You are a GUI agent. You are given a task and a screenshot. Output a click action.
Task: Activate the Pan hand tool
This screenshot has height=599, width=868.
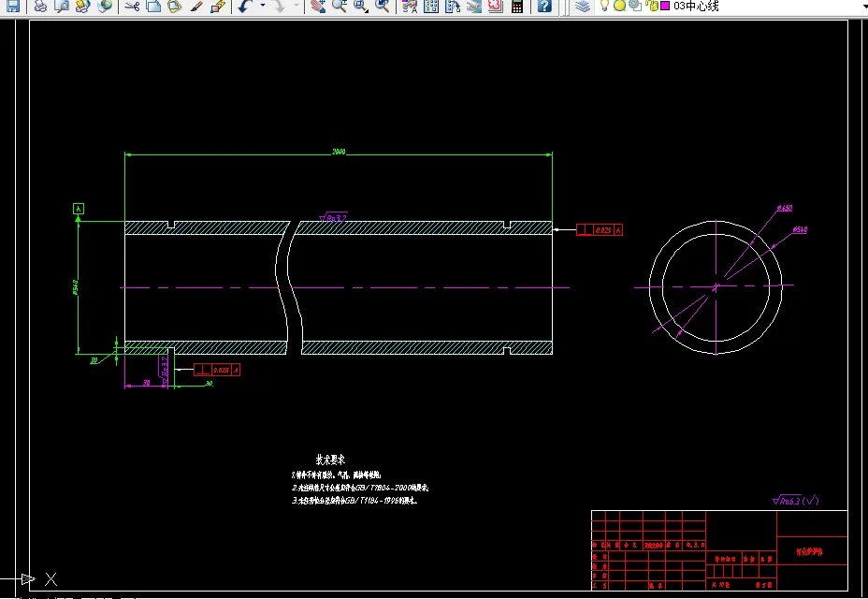[318, 7]
